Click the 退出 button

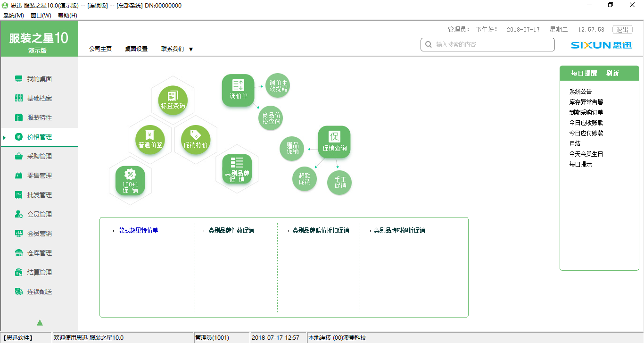(x=622, y=30)
